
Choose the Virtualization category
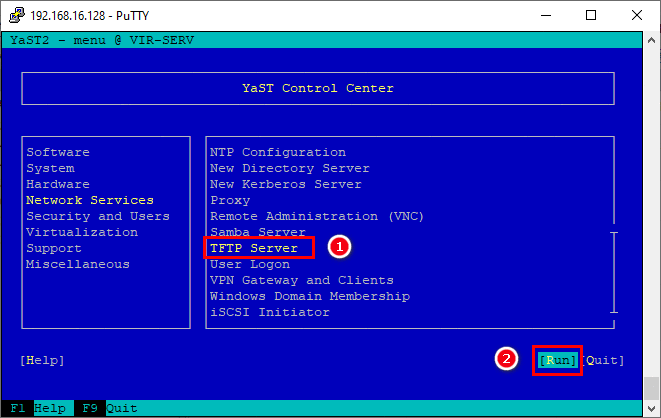pyautogui.click(x=82, y=232)
